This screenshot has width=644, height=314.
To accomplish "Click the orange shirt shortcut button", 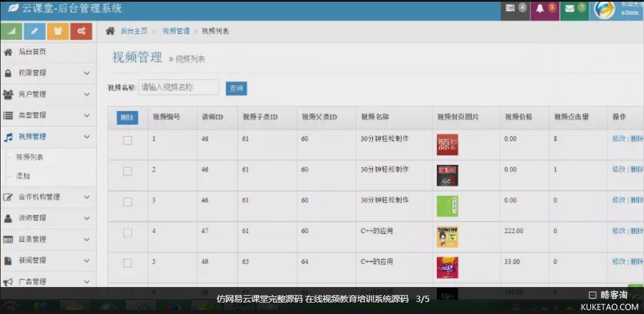I will click(x=58, y=31).
